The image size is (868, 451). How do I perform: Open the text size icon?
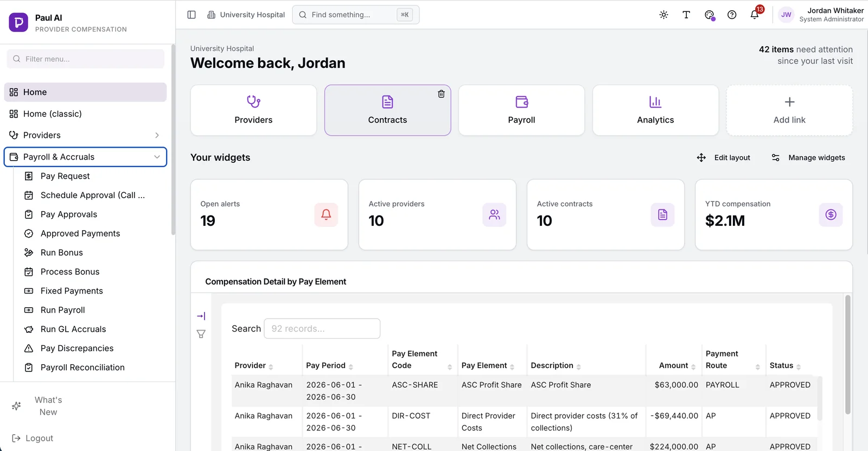(x=686, y=15)
